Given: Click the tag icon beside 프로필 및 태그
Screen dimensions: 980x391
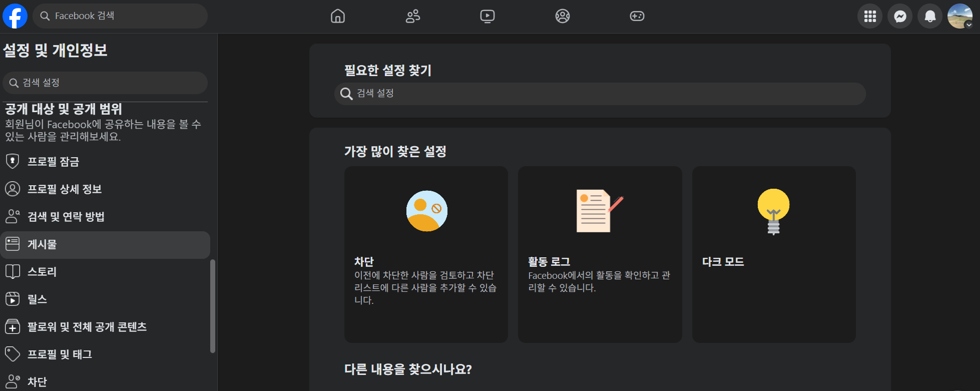Looking at the screenshot, I should pyautogui.click(x=13, y=354).
